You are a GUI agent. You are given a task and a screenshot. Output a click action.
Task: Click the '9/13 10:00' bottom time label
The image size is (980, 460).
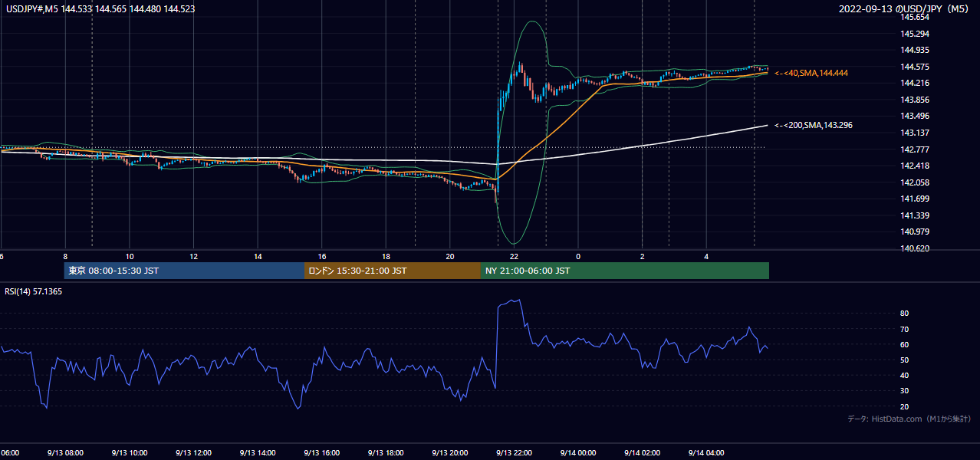pyautogui.click(x=130, y=453)
